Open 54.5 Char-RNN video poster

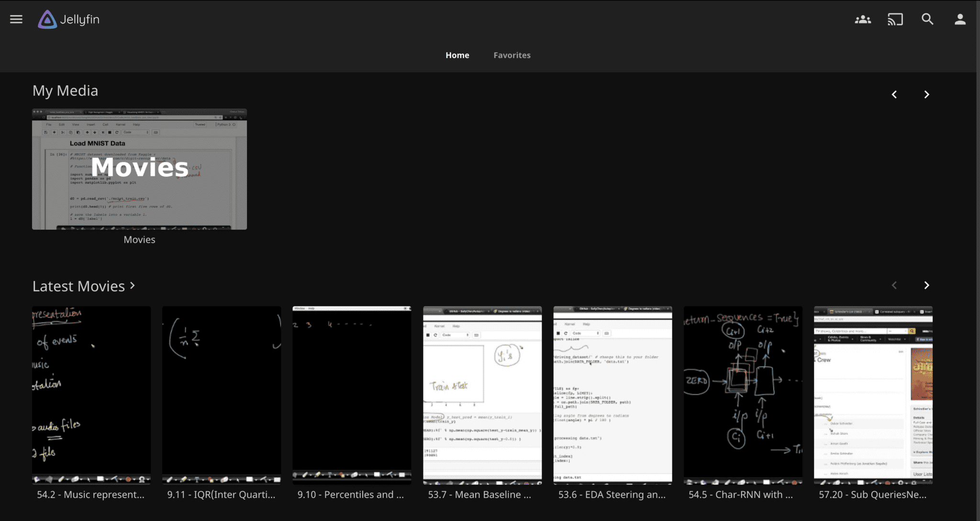tap(743, 395)
